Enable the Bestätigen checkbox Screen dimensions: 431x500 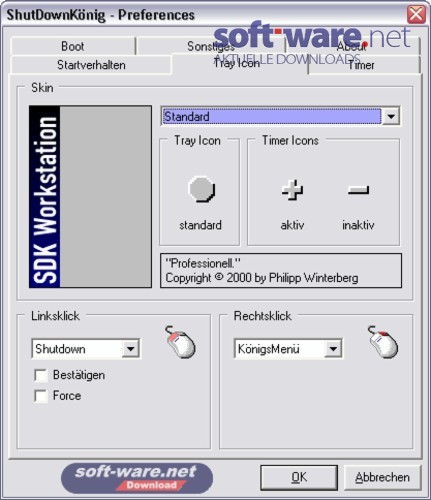41,375
